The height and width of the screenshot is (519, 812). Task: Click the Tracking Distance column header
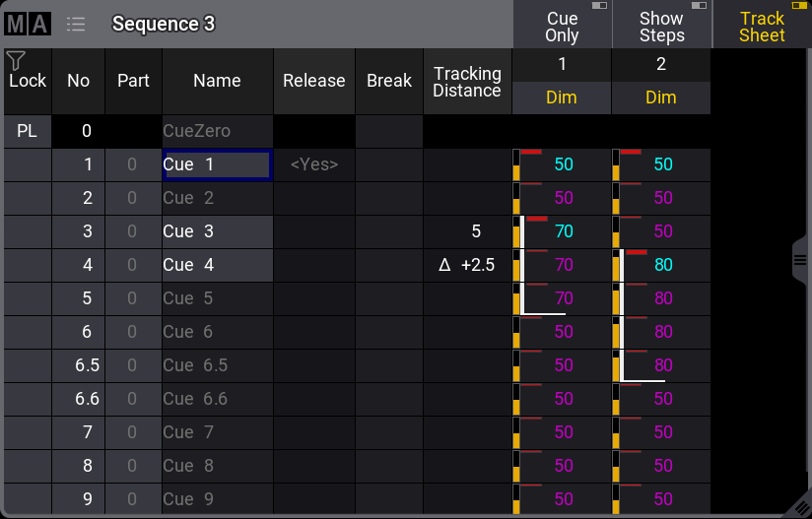click(467, 82)
